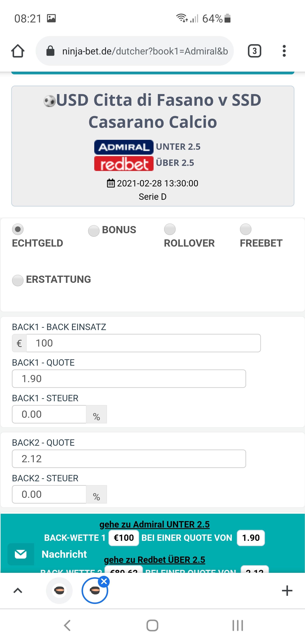Open the gehe zu Redbet ÜBER 2.5 link
305x644 pixels.
click(x=154, y=560)
